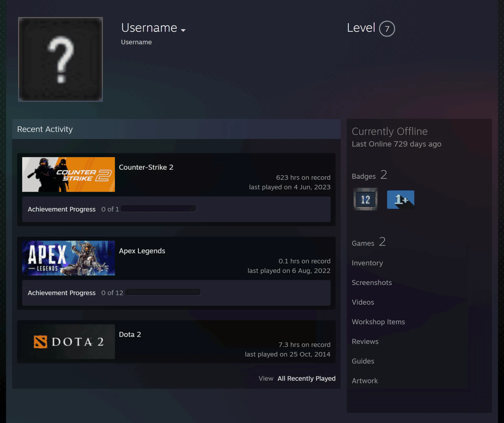This screenshot has height=423, width=504.
Task: Click the '623 hrs on record' text
Action: (303, 178)
